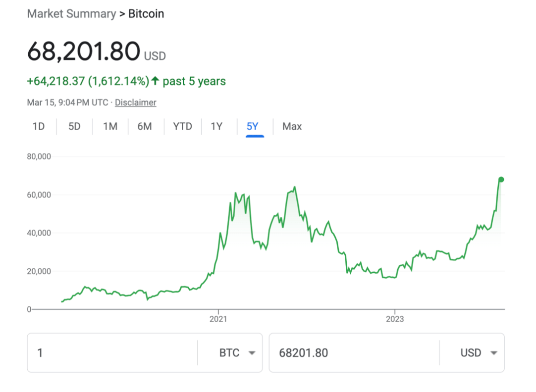Switch to the 5D range tab
The height and width of the screenshot is (392, 536).
74,127
